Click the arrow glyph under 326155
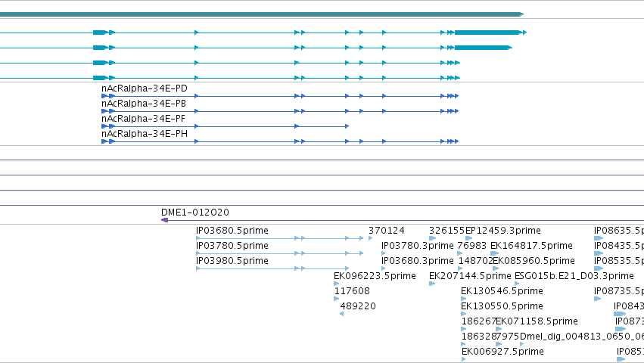The image size is (644, 363). point(432,238)
